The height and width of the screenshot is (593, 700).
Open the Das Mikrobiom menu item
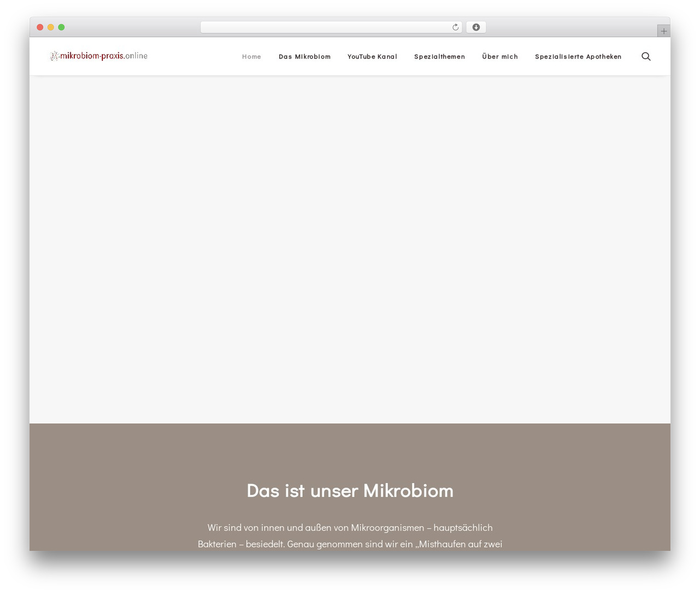tap(305, 56)
